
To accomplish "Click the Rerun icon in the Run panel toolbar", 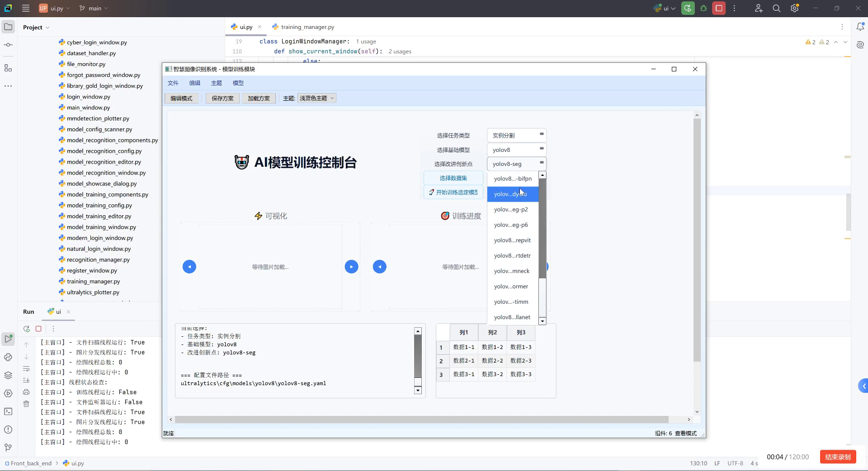I will click(x=27, y=329).
